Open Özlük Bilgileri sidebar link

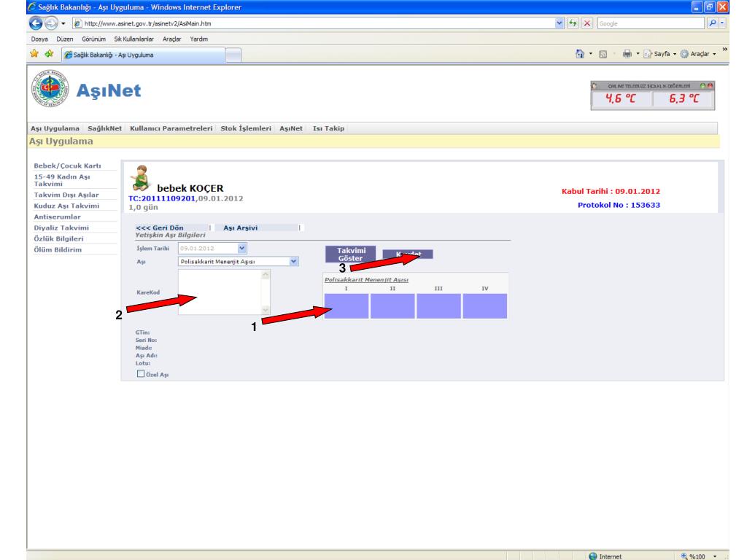coord(58,238)
